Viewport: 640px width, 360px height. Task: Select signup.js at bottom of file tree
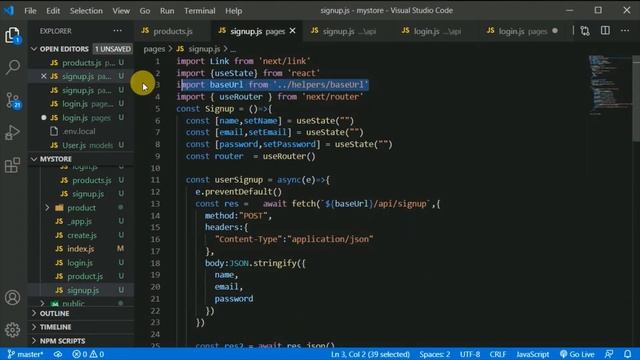(83, 290)
